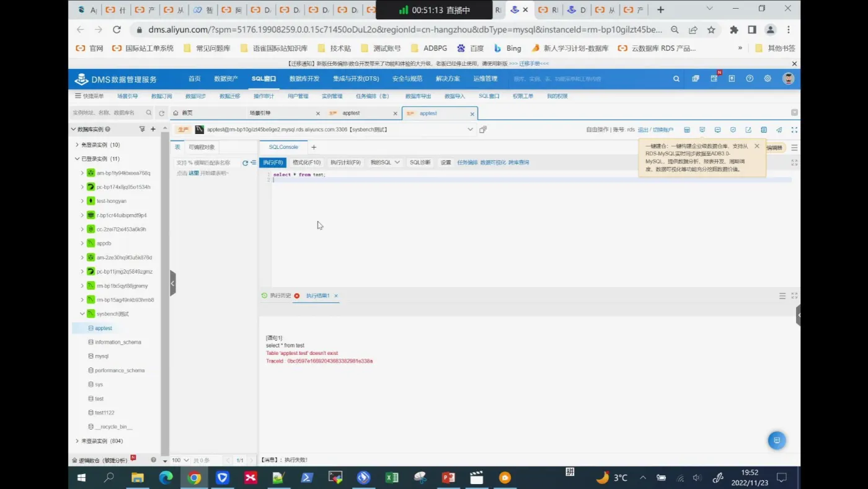This screenshot has width=868, height=489.
Task: Click the floating blue assistant button
Action: (777, 440)
